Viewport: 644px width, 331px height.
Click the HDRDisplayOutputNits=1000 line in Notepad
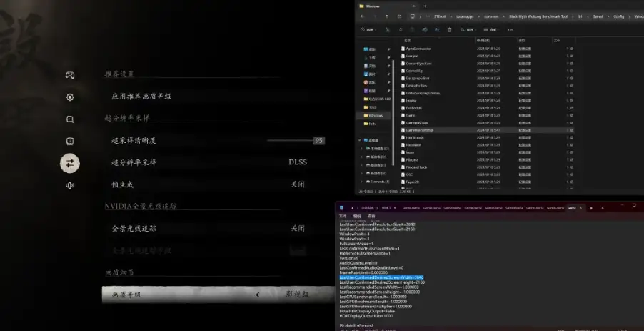coord(366,316)
